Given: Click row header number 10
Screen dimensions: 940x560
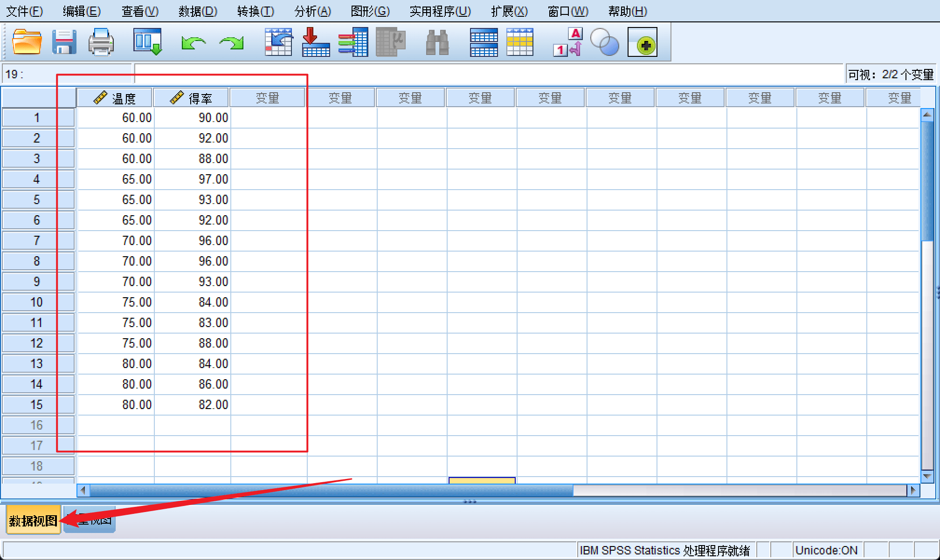Looking at the screenshot, I should point(37,302).
